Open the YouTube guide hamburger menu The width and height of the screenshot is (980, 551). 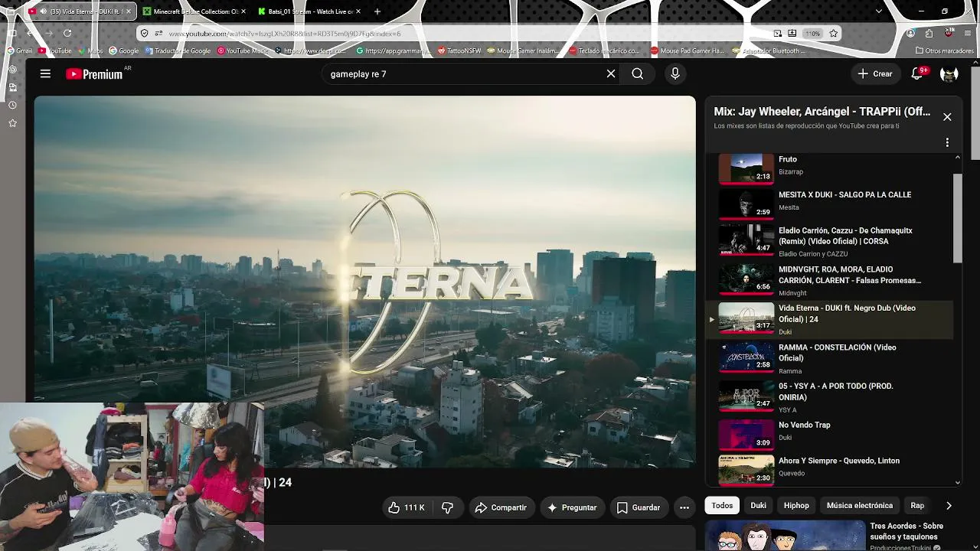tap(45, 73)
